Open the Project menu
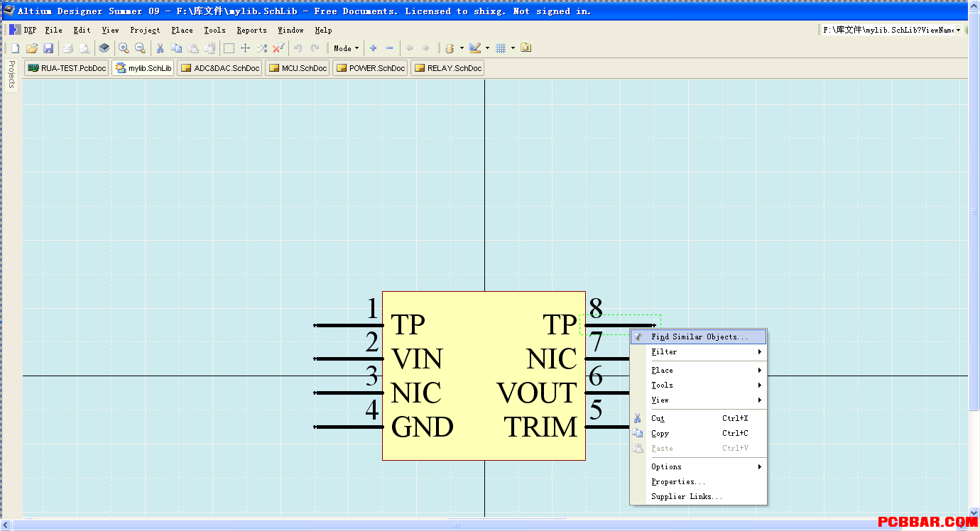The height and width of the screenshot is (531, 980). [x=145, y=31]
